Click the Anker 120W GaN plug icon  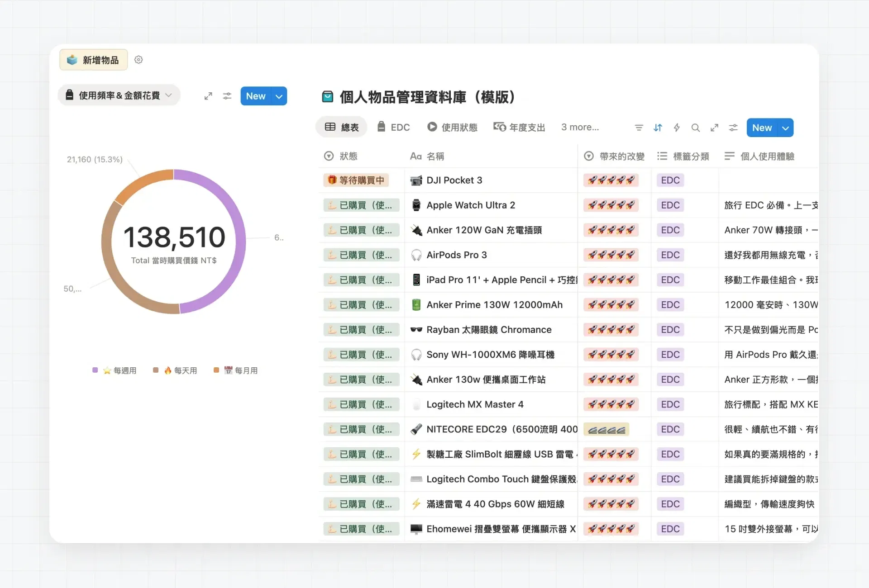tap(416, 230)
